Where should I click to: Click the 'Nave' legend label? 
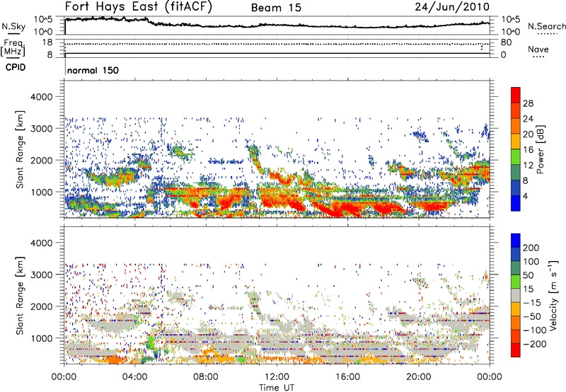[x=538, y=50]
